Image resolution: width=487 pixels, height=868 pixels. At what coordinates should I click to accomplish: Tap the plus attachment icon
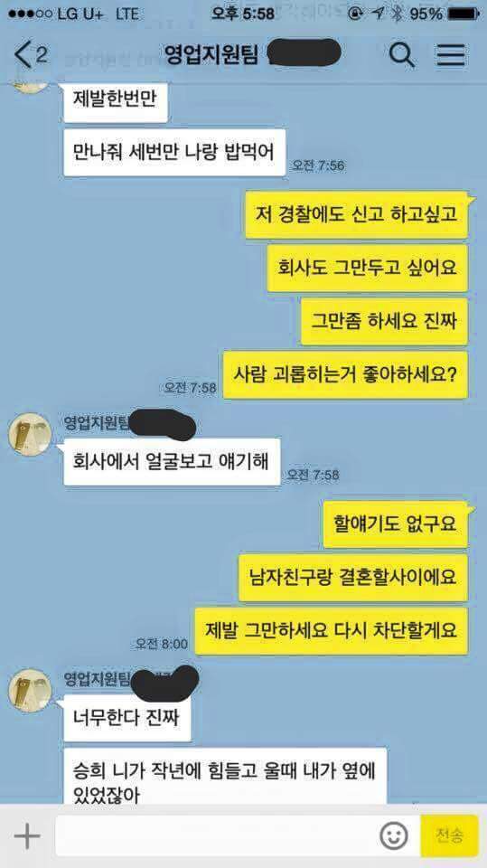click(x=27, y=835)
